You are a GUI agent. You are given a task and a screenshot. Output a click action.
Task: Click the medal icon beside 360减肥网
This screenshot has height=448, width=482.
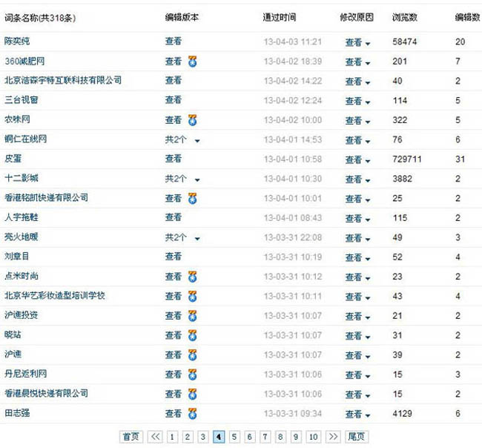(x=192, y=62)
